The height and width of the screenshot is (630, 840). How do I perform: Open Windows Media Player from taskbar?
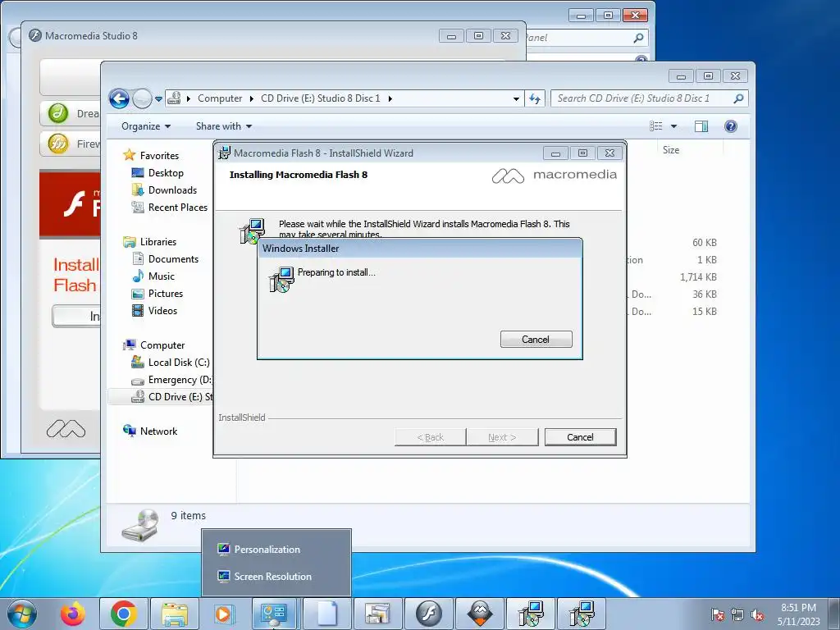[223, 614]
